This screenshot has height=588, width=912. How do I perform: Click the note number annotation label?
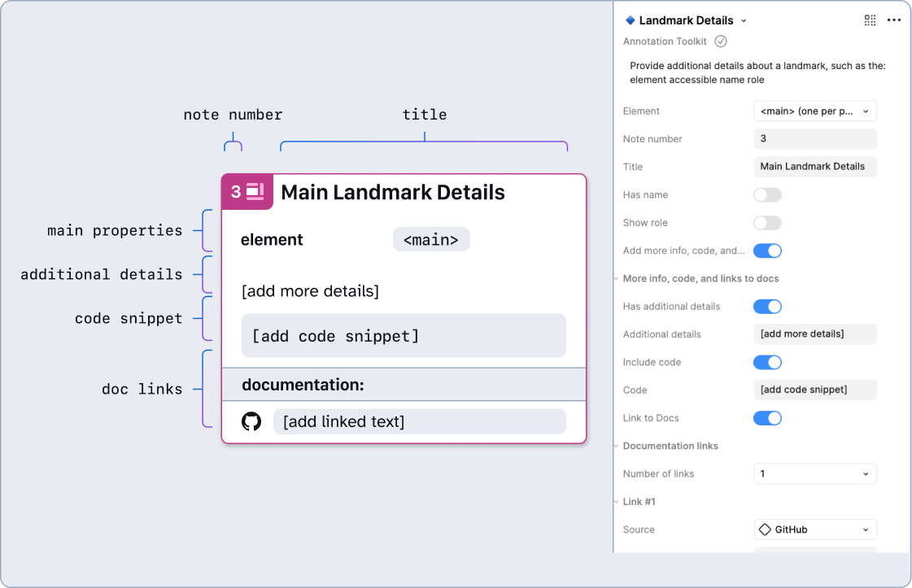[233, 115]
